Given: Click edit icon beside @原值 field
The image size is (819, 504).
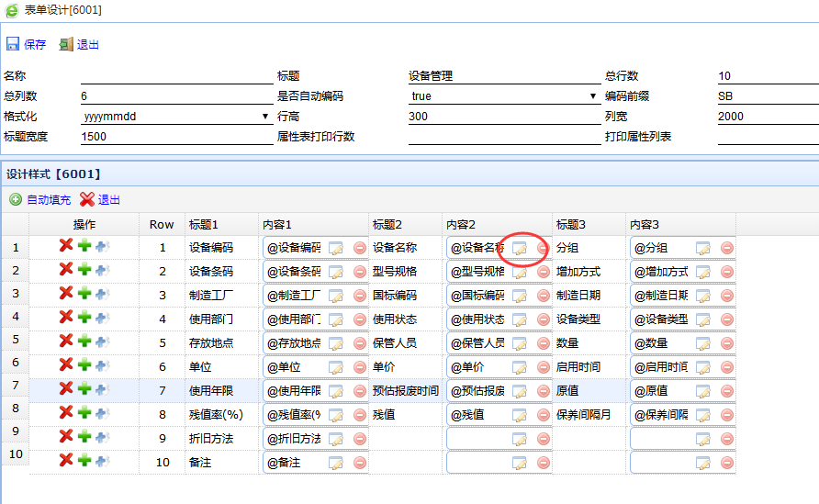Looking at the screenshot, I should click(x=703, y=391).
